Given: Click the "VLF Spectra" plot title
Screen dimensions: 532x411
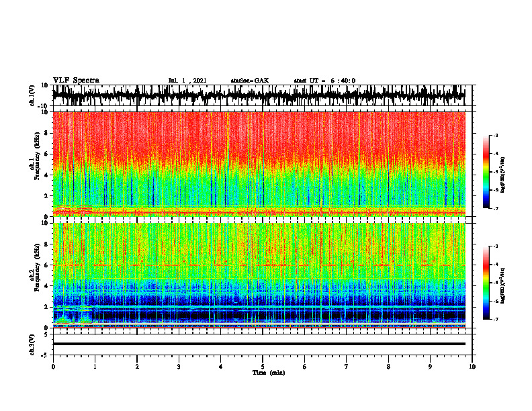Looking at the screenshot, I should coord(76,81).
